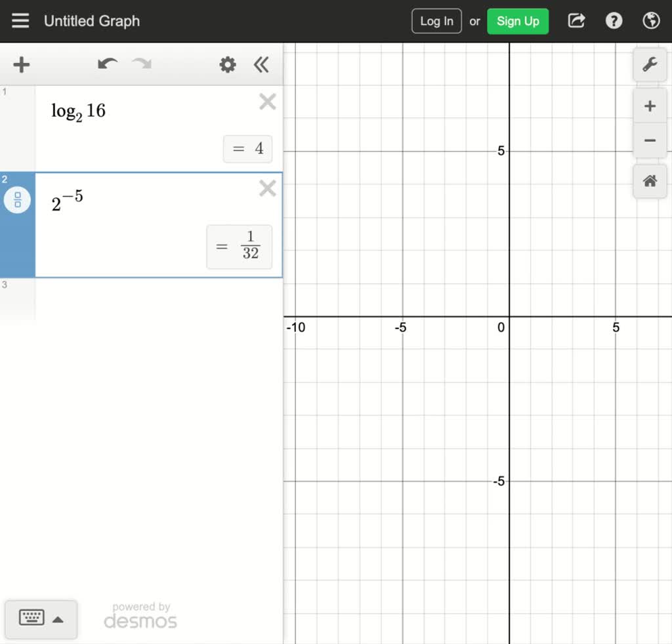The width and height of the screenshot is (672, 644).
Task: Share the graph
Action: [x=576, y=21]
